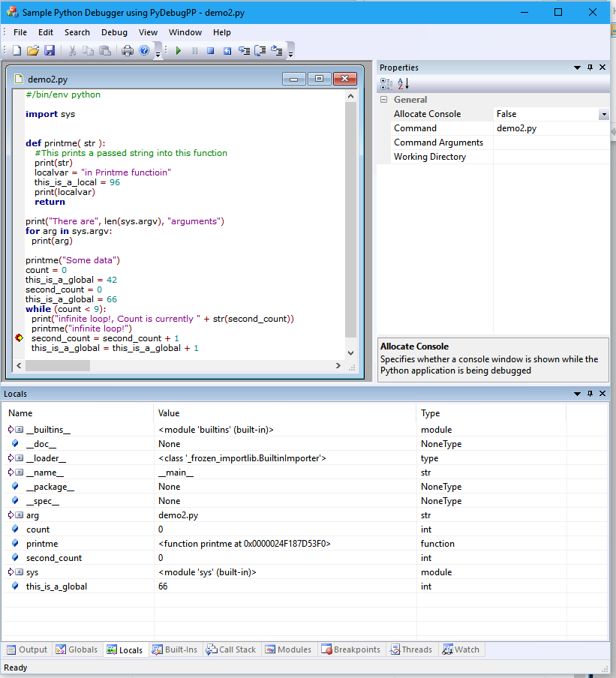The width and height of the screenshot is (616, 678).
Task: Save the file using the floppy disk icon
Action: [50, 51]
